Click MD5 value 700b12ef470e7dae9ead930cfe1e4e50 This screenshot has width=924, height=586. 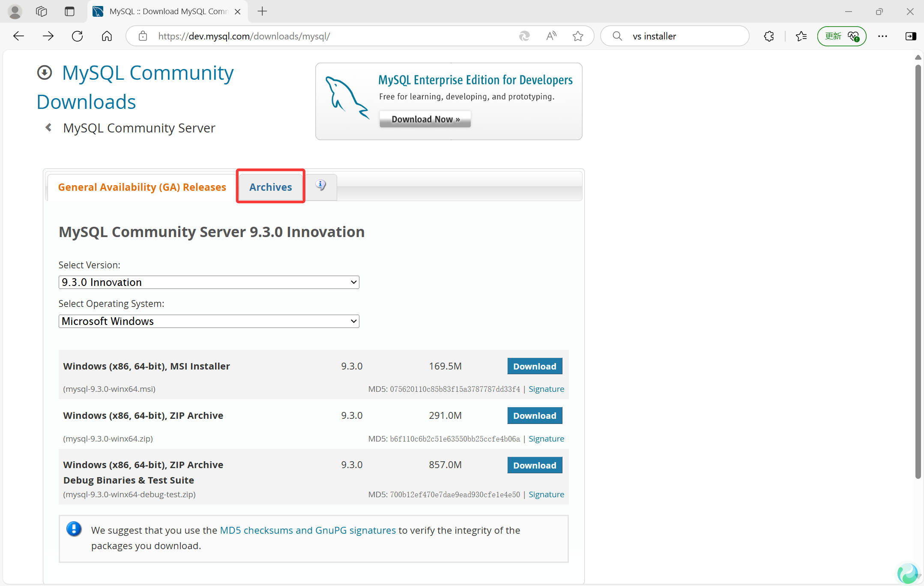tap(455, 494)
